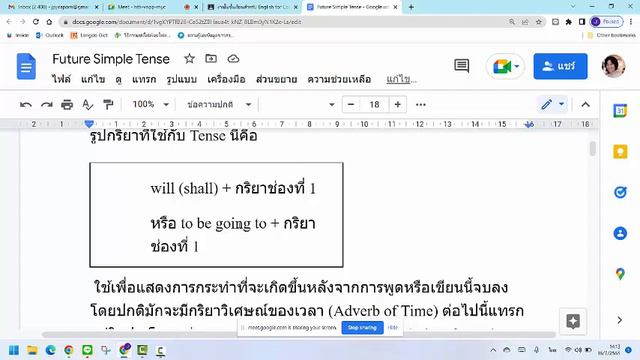This screenshot has height=360, width=640.
Task: Open the รูปแบบ menu
Action: tap(182, 79)
